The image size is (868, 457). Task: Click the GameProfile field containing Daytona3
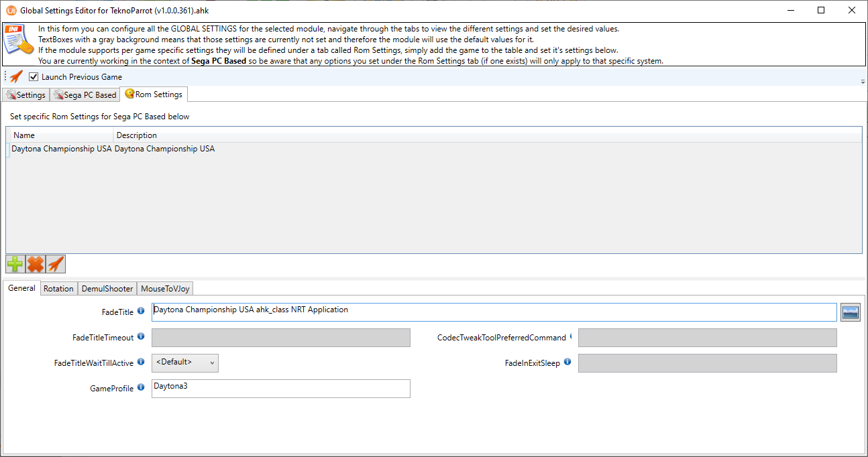[281, 389]
